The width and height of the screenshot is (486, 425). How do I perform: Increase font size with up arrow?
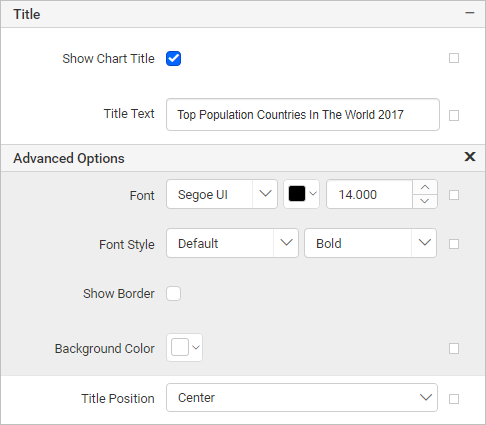[425, 188]
